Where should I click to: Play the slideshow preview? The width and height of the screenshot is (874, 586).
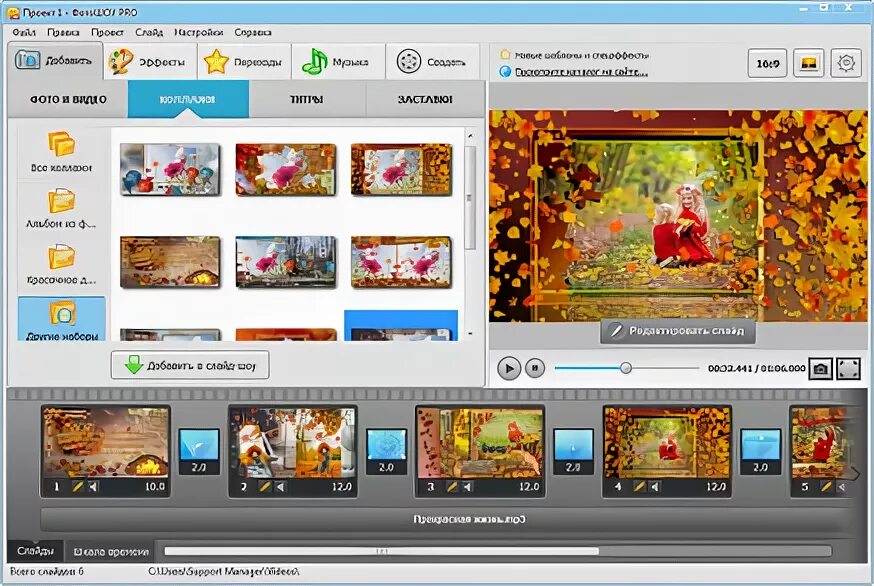click(509, 369)
